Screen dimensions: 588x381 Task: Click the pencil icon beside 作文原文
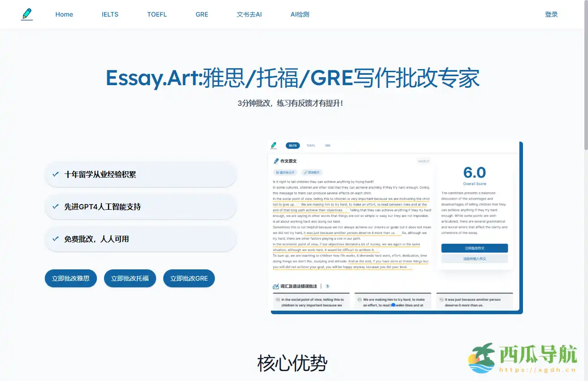pos(277,160)
